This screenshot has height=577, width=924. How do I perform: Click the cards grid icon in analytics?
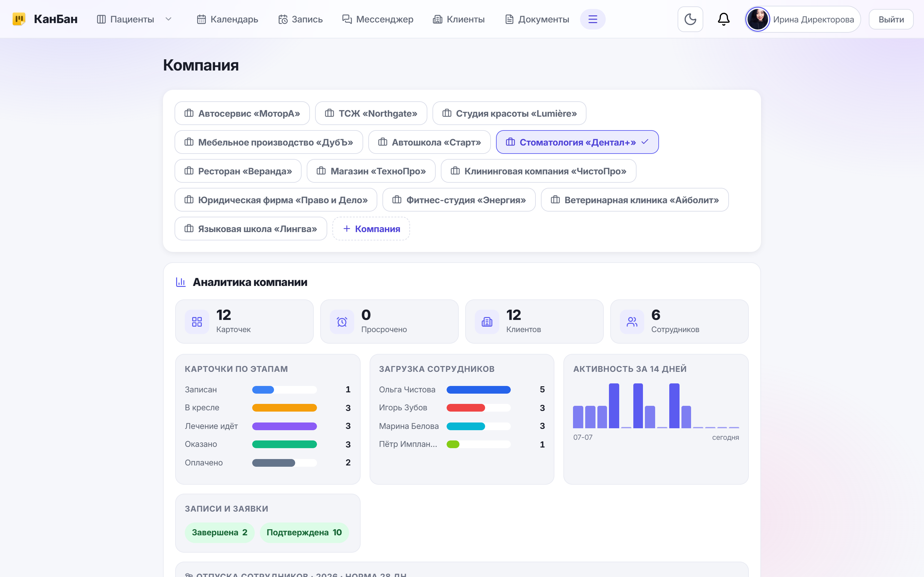tap(197, 322)
